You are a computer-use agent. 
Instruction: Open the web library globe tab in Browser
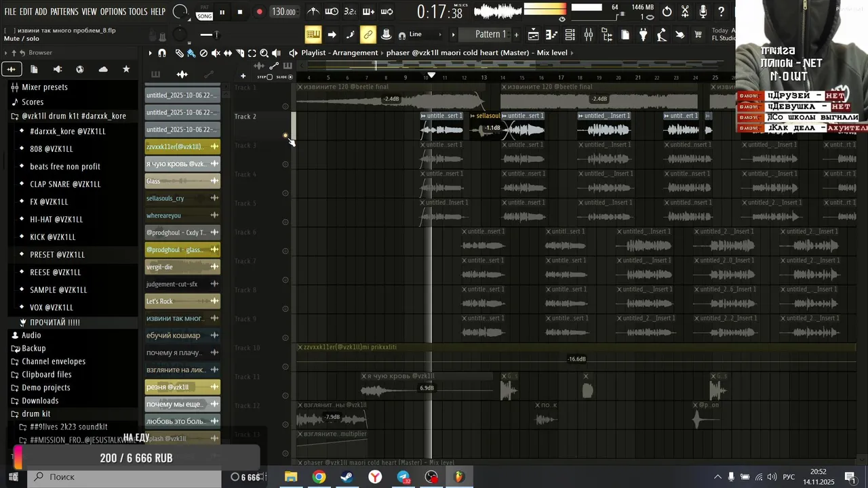point(80,69)
